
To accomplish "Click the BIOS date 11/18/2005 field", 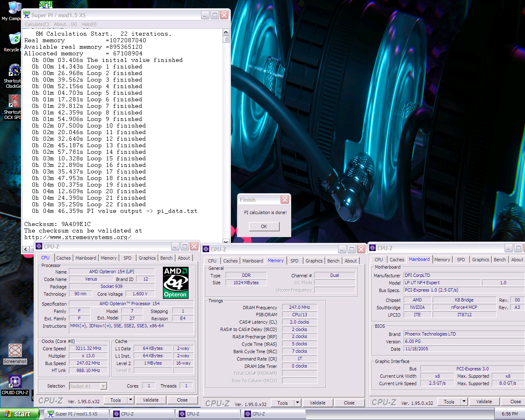I will [464, 349].
